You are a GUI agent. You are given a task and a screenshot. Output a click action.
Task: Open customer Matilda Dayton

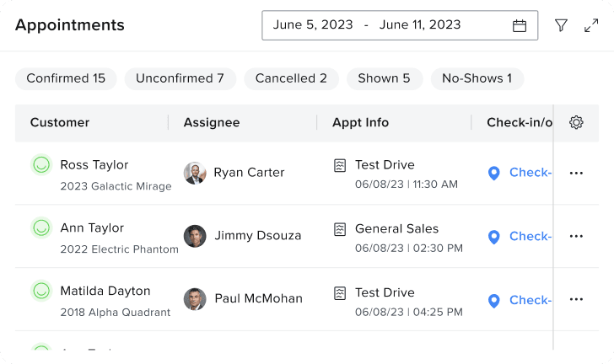point(105,292)
